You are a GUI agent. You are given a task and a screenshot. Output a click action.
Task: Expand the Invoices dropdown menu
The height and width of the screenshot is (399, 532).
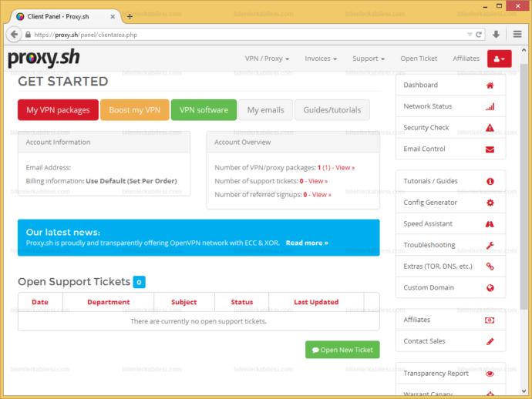coord(321,59)
